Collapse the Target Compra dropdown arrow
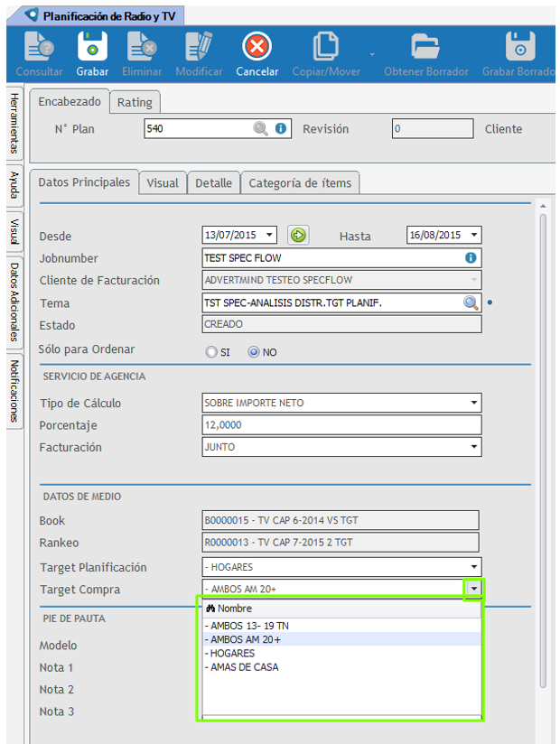This screenshot has height=744, width=560. pyautogui.click(x=473, y=589)
